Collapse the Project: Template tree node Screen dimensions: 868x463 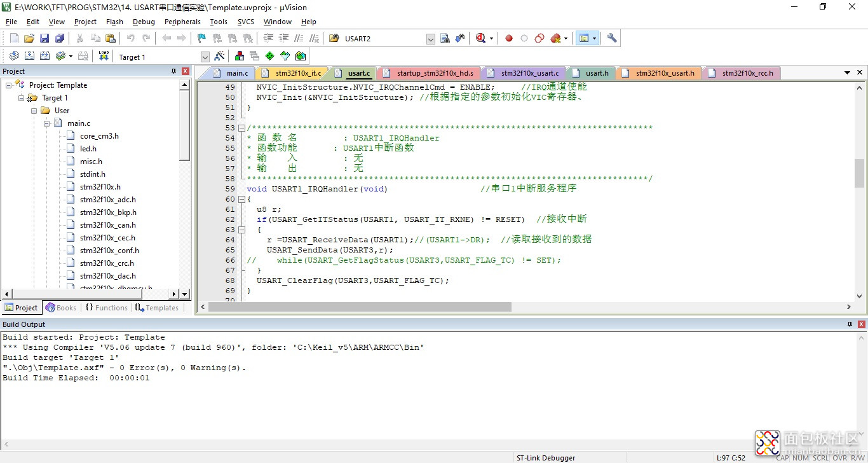click(9, 85)
